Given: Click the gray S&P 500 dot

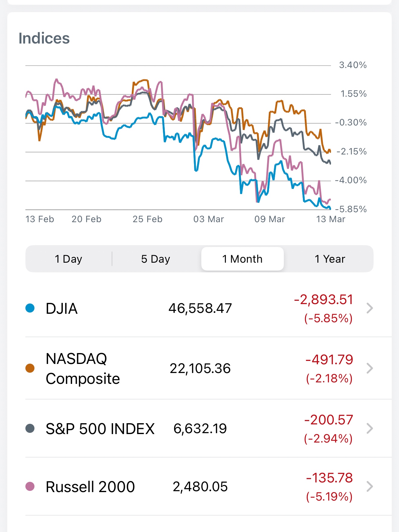Looking at the screenshot, I should (x=30, y=429).
